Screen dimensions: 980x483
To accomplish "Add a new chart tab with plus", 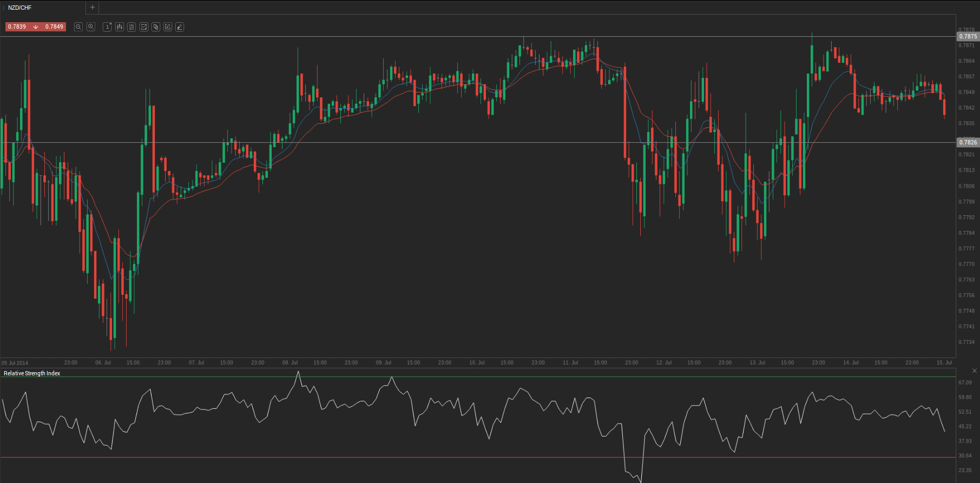I will pyautogui.click(x=93, y=8).
